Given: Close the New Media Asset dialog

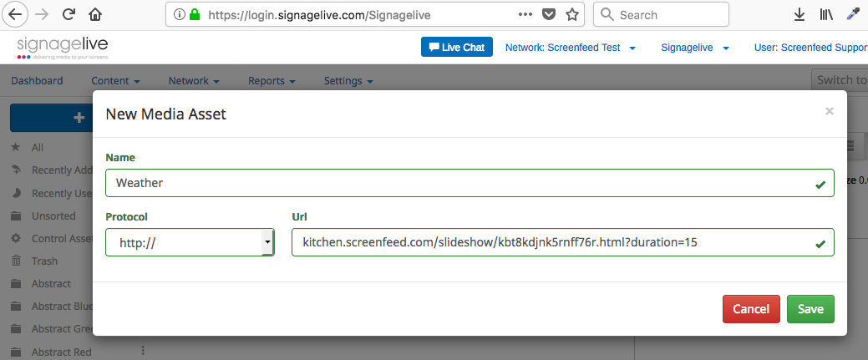Looking at the screenshot, I should coord(830,111).
